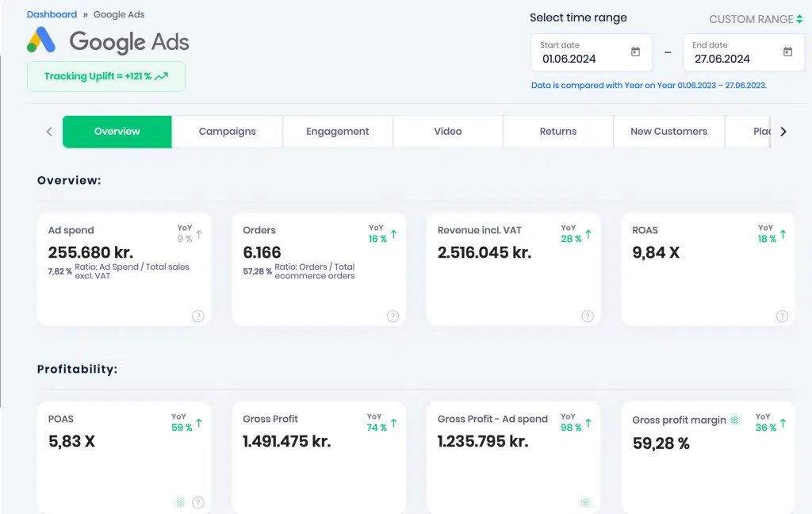
Task: Click the Start date input field
Action: 592,53
